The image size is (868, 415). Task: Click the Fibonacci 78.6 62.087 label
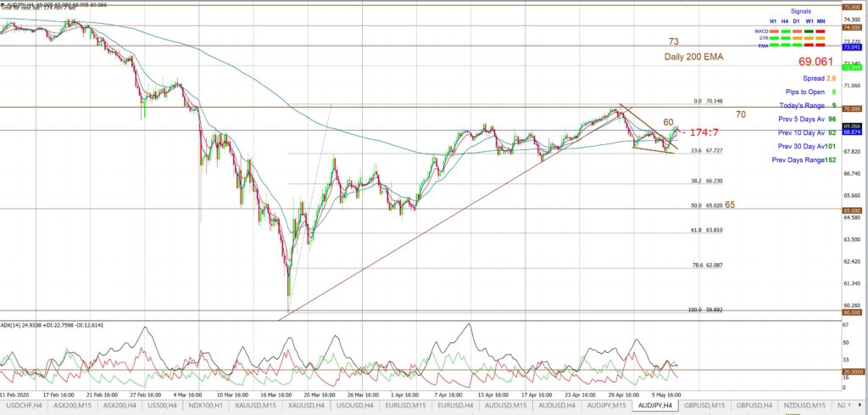click(708, 266)
